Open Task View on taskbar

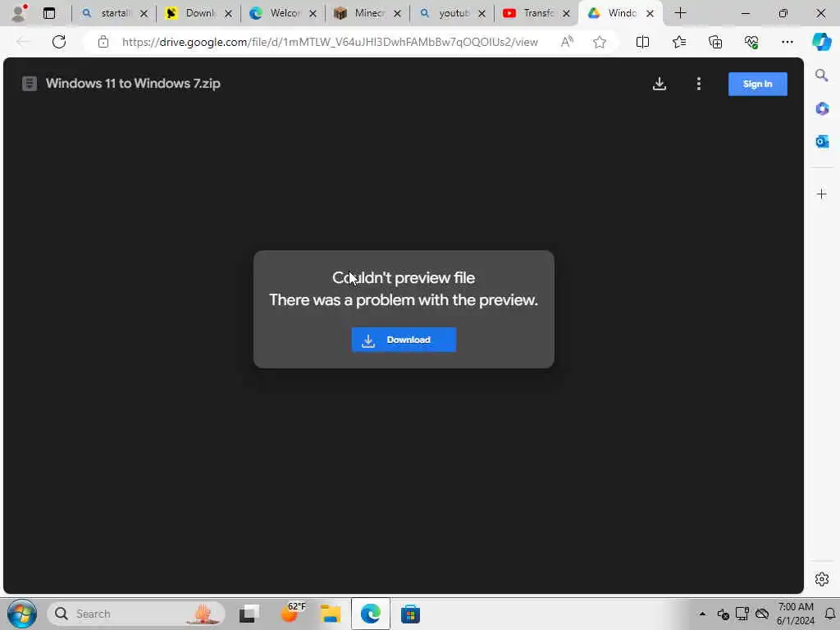[x=249, y=614]
